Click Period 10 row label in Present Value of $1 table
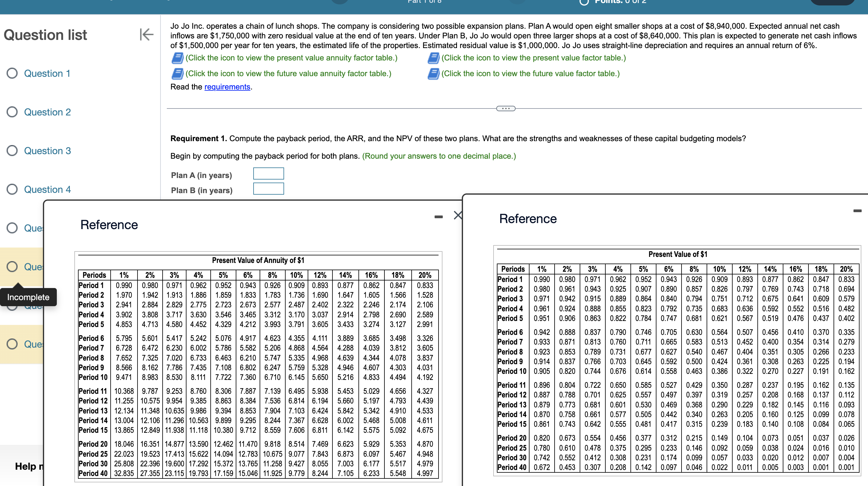Screen dimensions: 868x486 [x=512, y=371]
